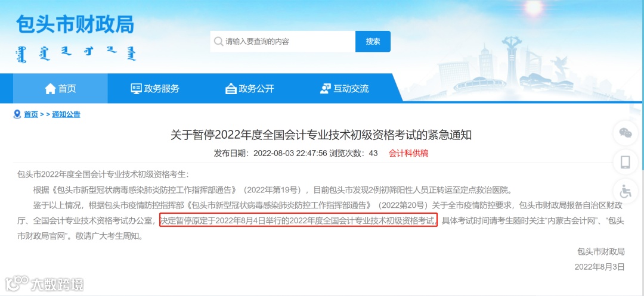Click the 包头市财政局 site logo title
The image size is (644, 296).
point(75,24)
